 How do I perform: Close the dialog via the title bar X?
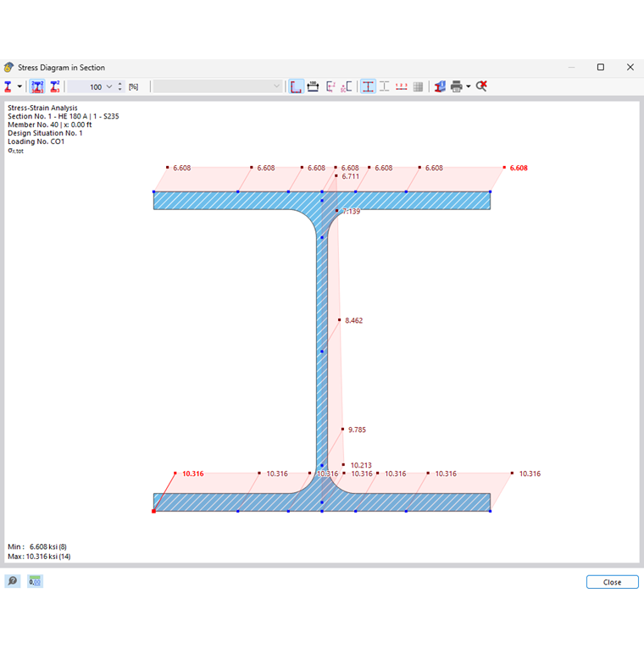(630, 67)
